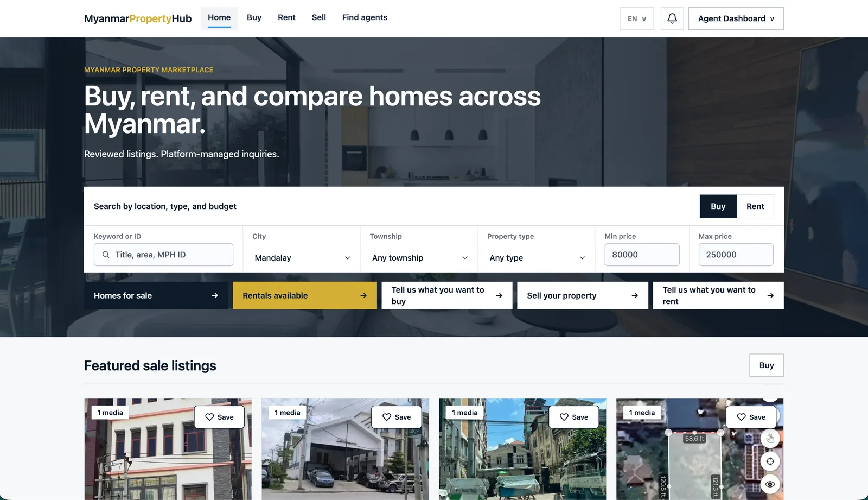This screenshot has width=868, height=500.
Task: Click the arrow on Sell your property
Action: pyautogui.click(x=635, y=295)
